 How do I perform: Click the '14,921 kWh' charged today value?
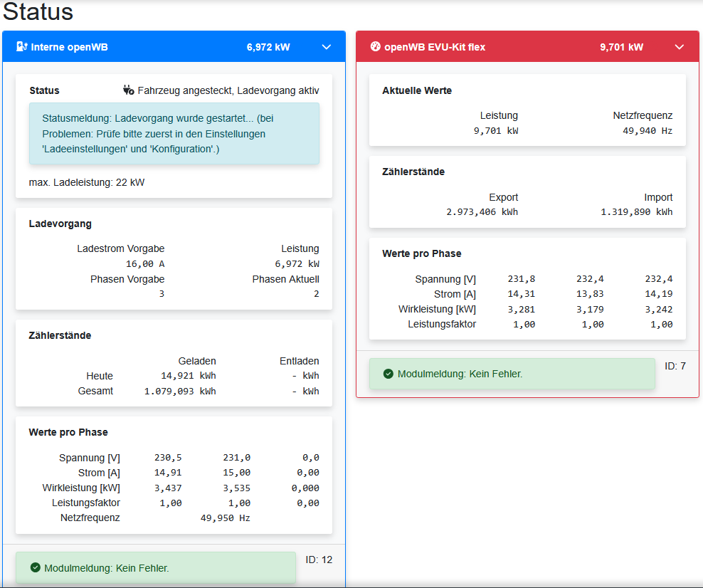click(x=189, y=376)
